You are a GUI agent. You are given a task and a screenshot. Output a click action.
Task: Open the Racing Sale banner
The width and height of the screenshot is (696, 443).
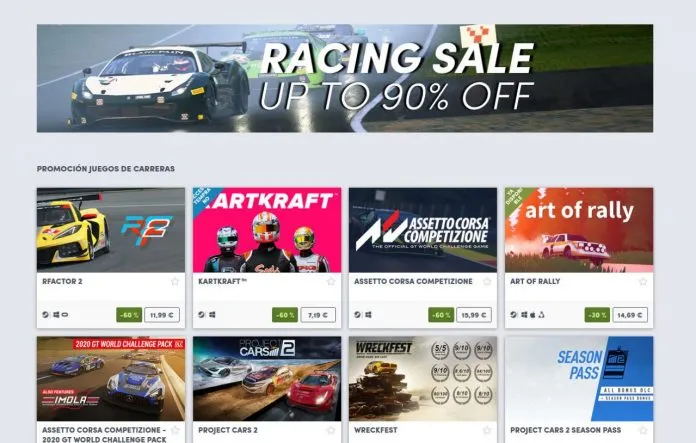click(x=345, y=78)
